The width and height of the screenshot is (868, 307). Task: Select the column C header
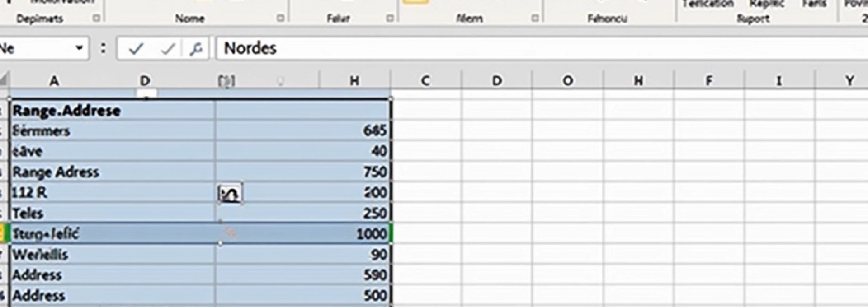(425, 81)
